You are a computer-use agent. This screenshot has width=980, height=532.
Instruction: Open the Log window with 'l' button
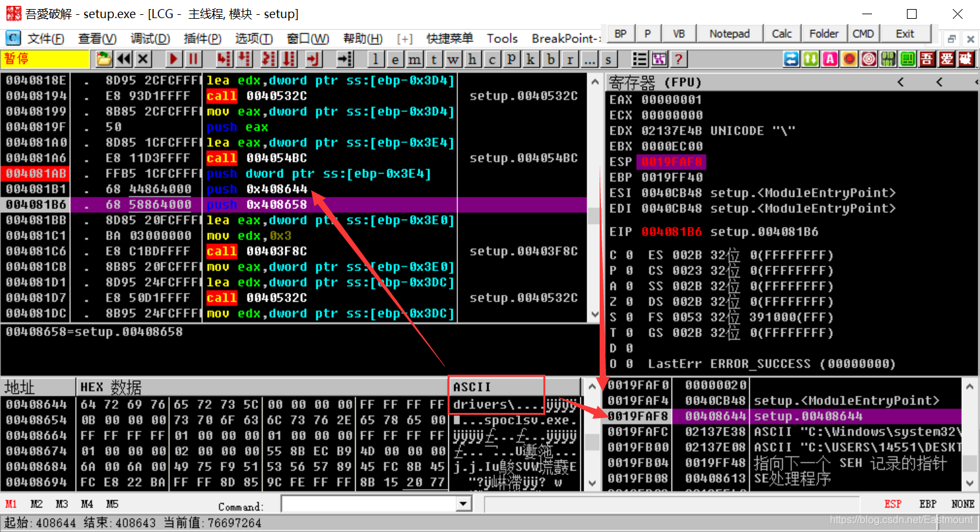(376, 60)
